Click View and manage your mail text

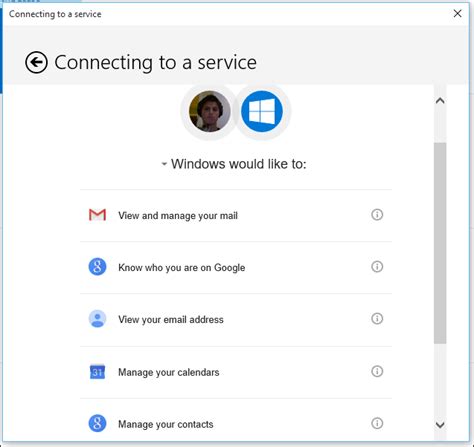[178, 216]
